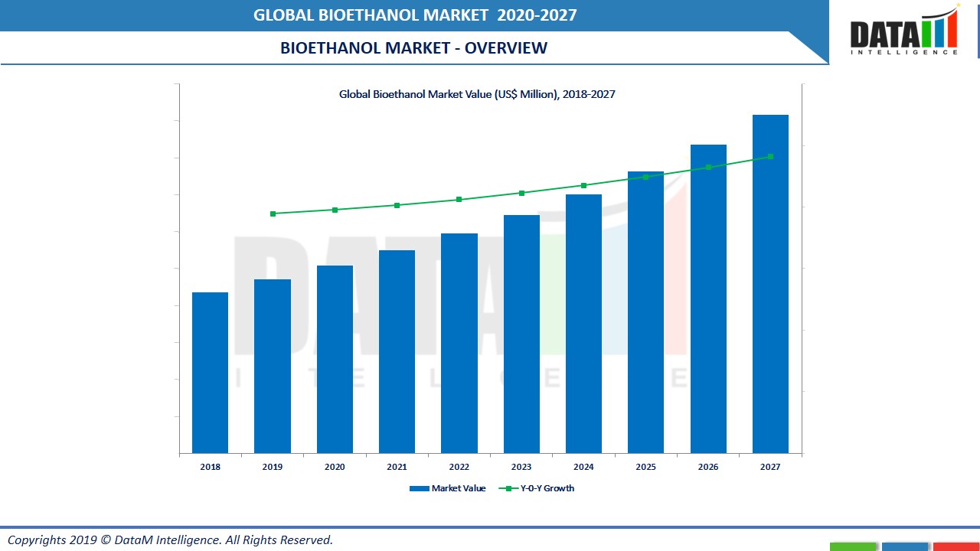Click the 2018 market value bar
980x551 pixels.
click(x=210, y=373)
